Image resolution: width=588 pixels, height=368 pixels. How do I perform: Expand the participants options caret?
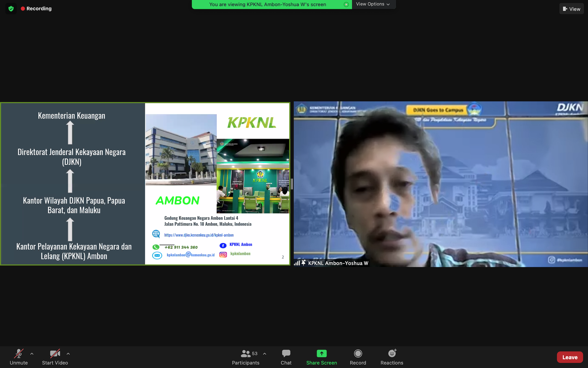point(265,354)
